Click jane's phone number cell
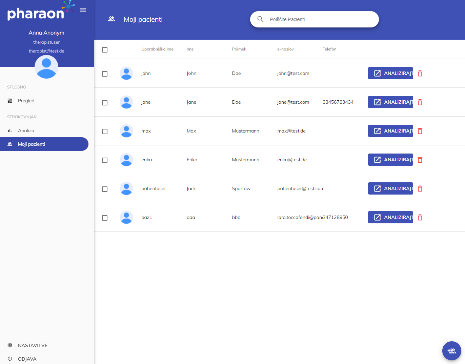The width and height of the screenshot is (465, 364). 338,102
